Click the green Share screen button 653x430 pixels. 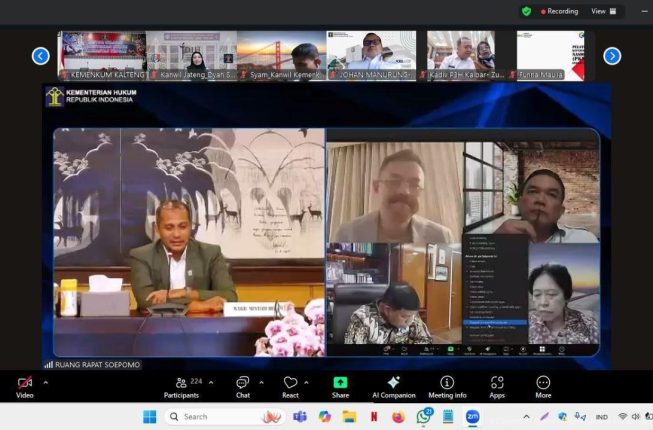coord(340,387)
